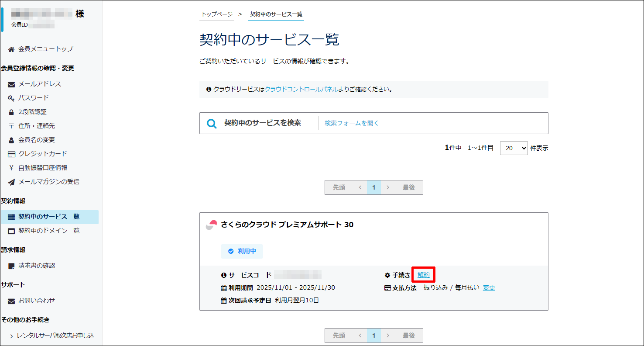Click 変更 link beside payment method
Screen dimensions: 644x346
489,287
